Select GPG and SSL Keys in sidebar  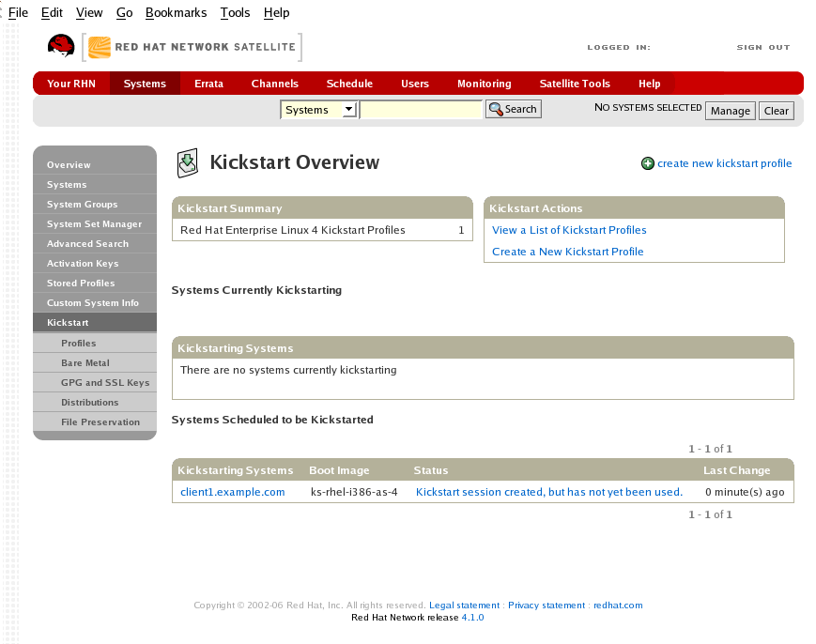105,383
